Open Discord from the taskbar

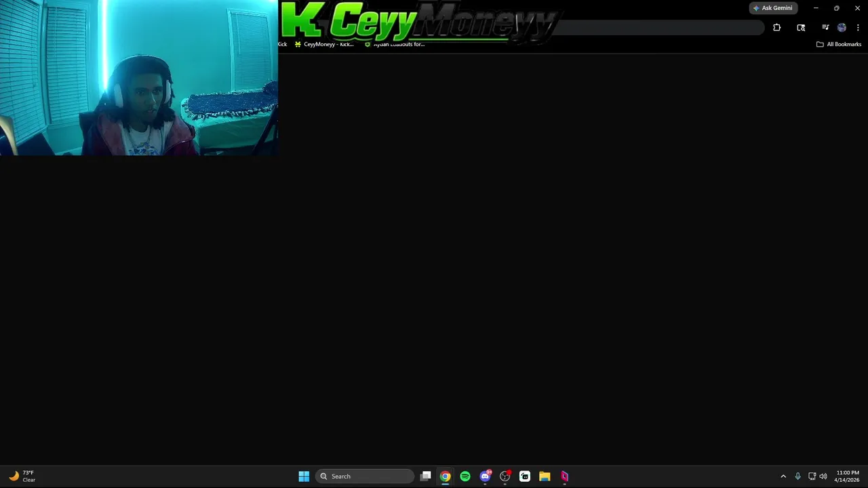point(485,476)
